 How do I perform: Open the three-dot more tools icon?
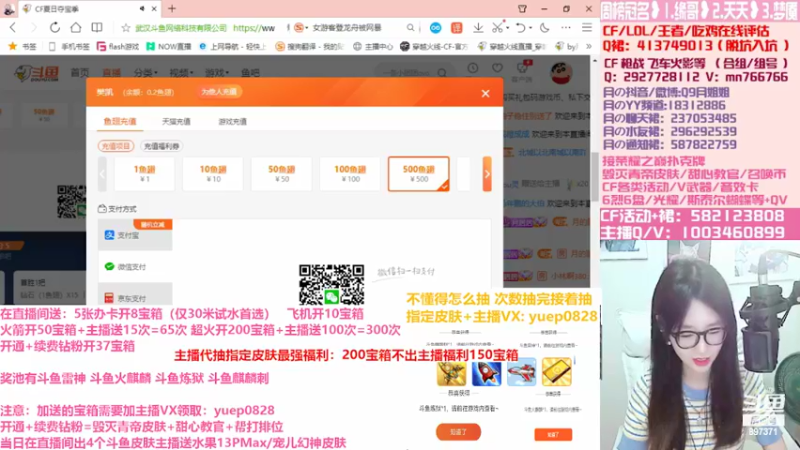(566, 28)
